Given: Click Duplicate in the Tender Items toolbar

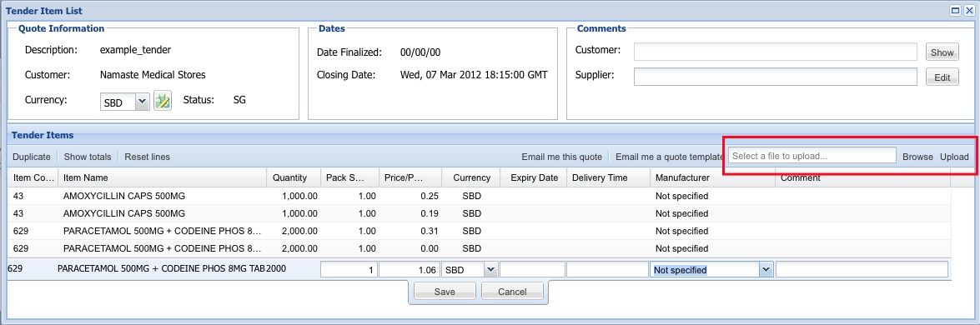Looking at the screenshot, I should point(31,157).
